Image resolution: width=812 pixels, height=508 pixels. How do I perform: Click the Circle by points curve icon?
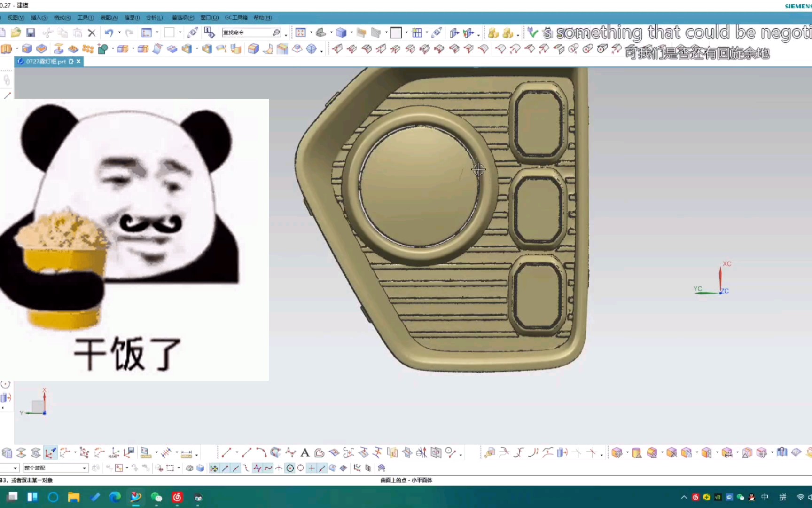click(x=451, y=452)
